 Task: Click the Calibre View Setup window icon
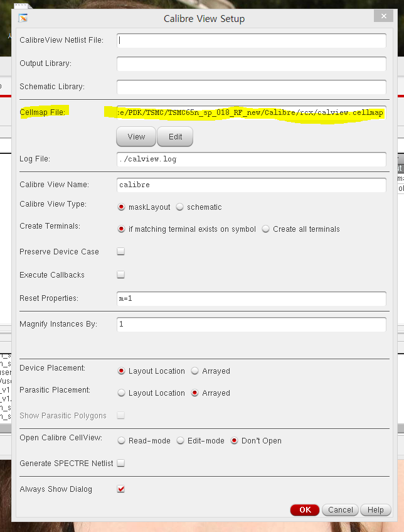[23, 18]
